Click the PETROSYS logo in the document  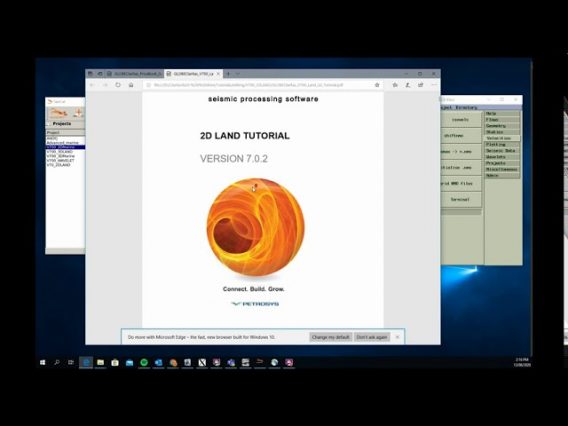pyautogui.click(x=255, y=304)
